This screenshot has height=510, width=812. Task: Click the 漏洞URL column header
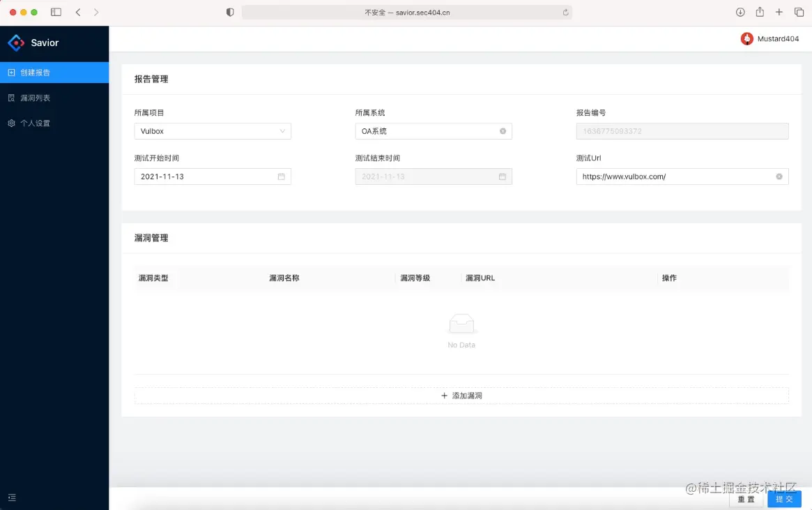480,278
